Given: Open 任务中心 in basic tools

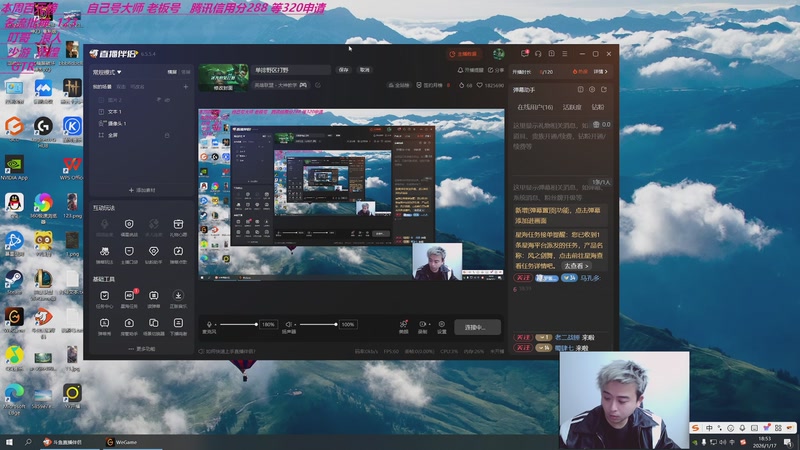Looking at the screenshot, I should (x=105, y=299).
